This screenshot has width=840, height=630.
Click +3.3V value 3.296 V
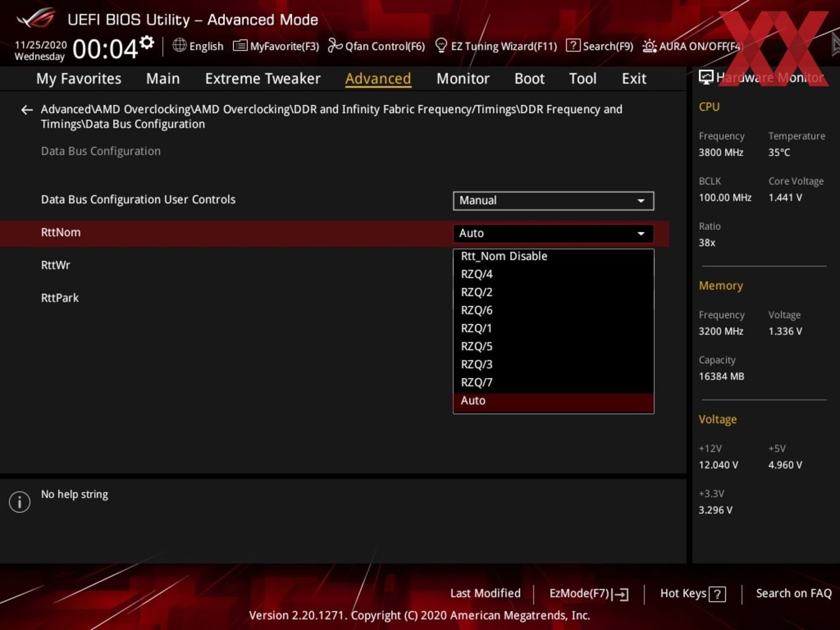click(x=715, y=510)
